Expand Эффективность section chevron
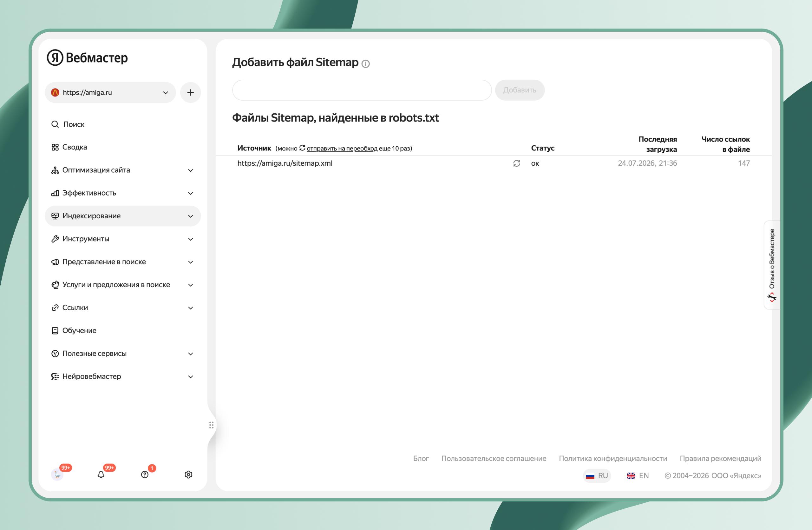Viewport: 812px width, 530px height. [x=190, y=193]
